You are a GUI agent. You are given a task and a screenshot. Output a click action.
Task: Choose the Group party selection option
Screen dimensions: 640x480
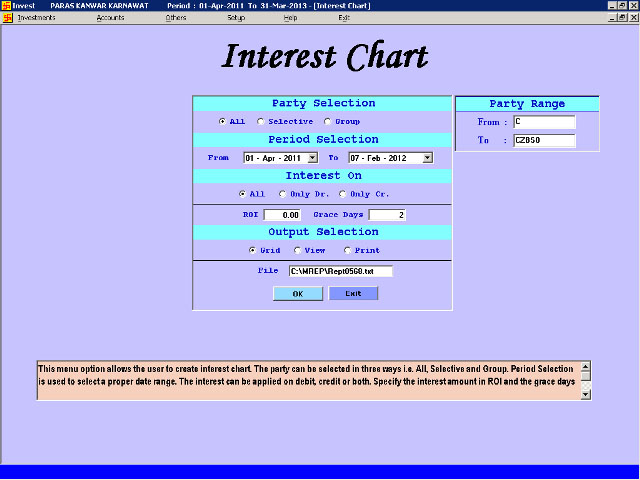click(327, 122)
